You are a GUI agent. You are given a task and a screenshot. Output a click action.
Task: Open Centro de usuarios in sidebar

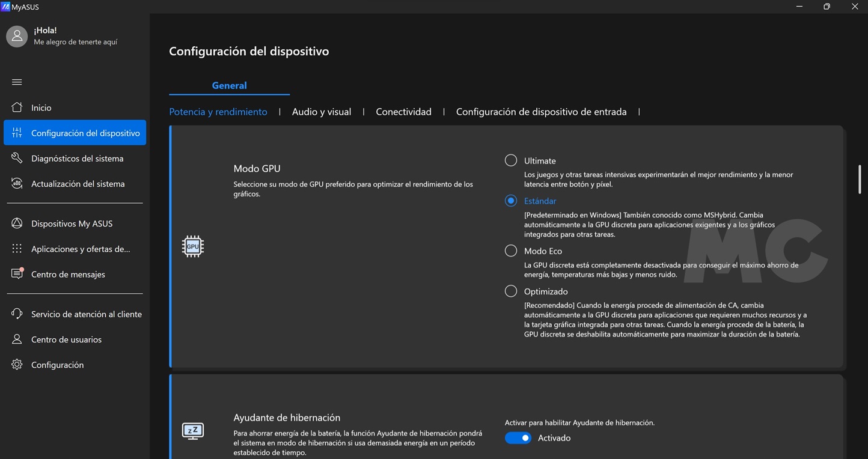point(66,339)
